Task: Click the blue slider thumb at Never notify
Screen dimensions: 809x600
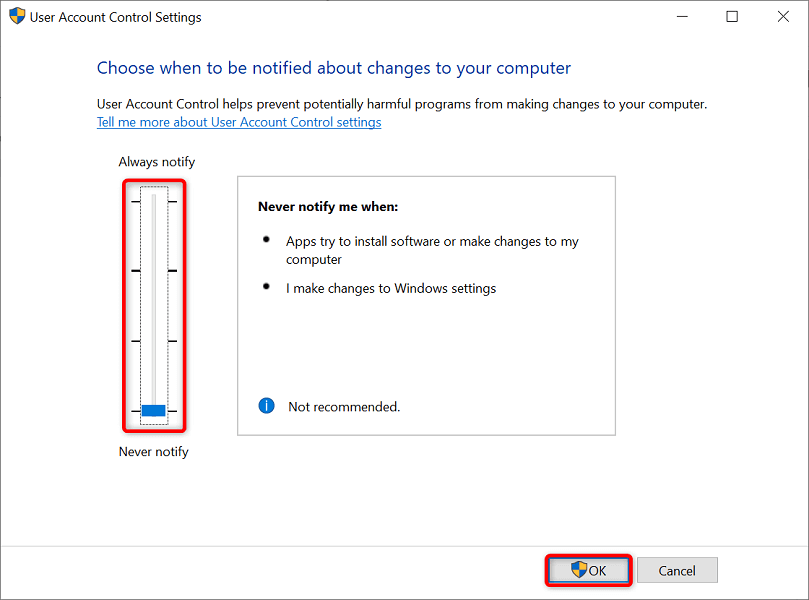Action: [x=153, y=411]
